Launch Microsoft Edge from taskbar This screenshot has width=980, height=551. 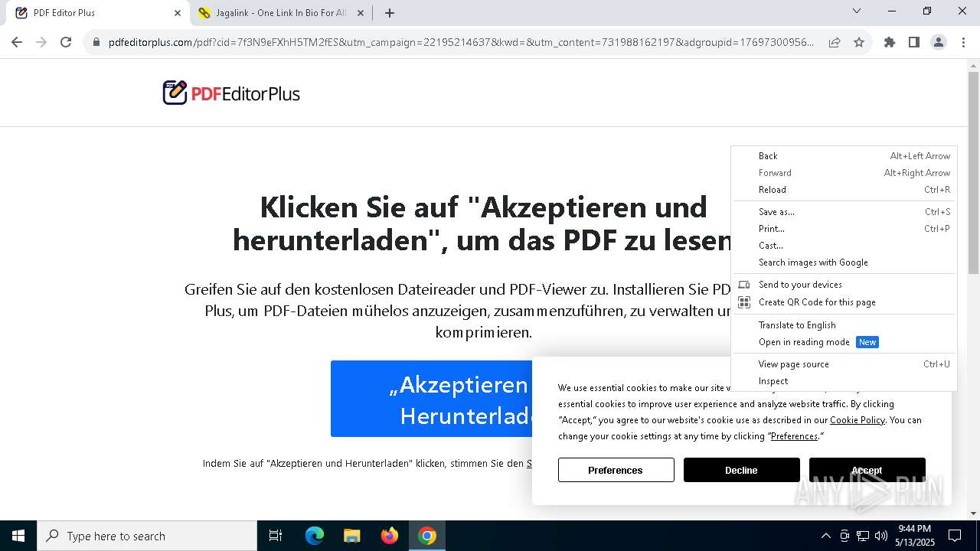315,536
